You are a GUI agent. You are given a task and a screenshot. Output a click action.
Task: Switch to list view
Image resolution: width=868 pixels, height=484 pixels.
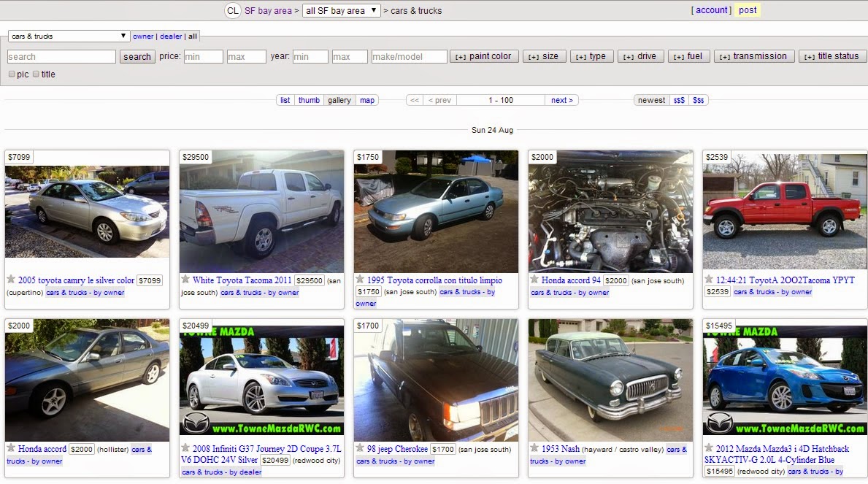(x=285, y=100)
